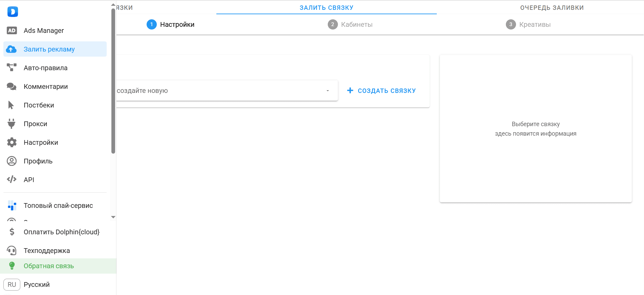Viewport: 644px width, 295px height.
Task: Click the Настройки gear icon
Action: [12, 142]
